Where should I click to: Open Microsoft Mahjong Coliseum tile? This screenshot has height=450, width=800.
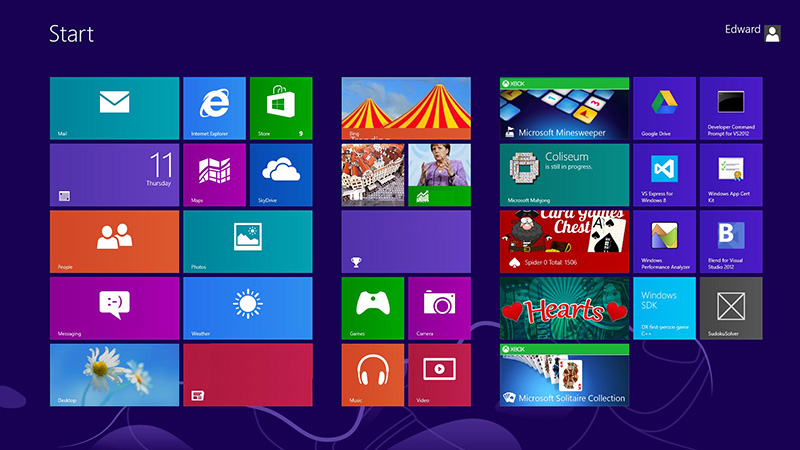(564, 175)
